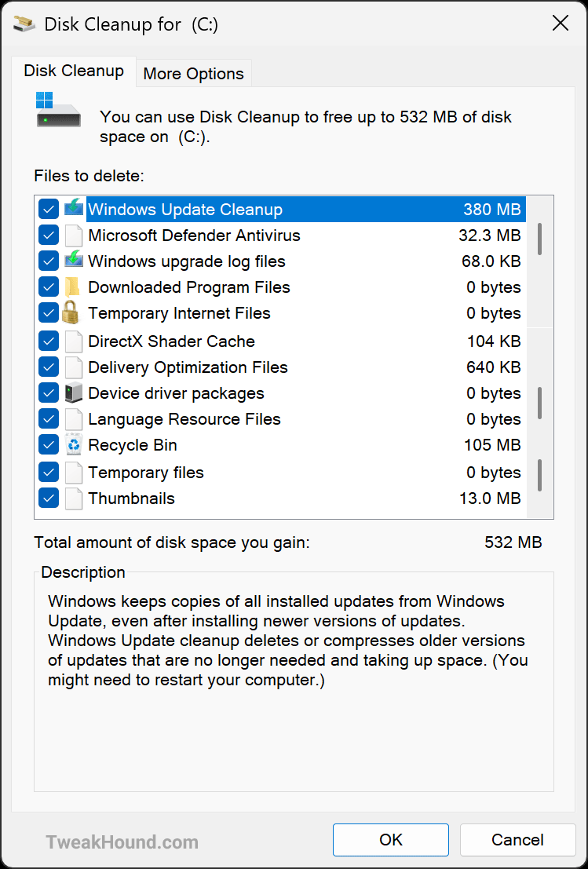Click the Thumbnails file icon

(73, 498)
